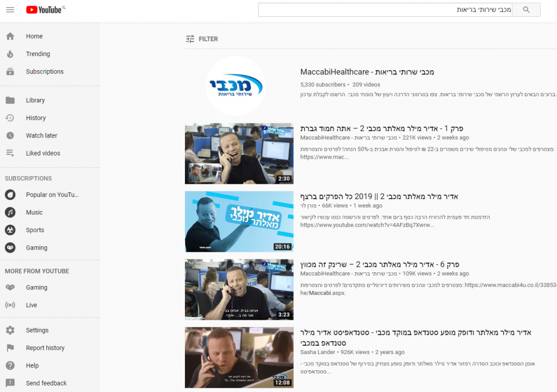Open the MaccabiHealthcare channel title

pos(367,72)
